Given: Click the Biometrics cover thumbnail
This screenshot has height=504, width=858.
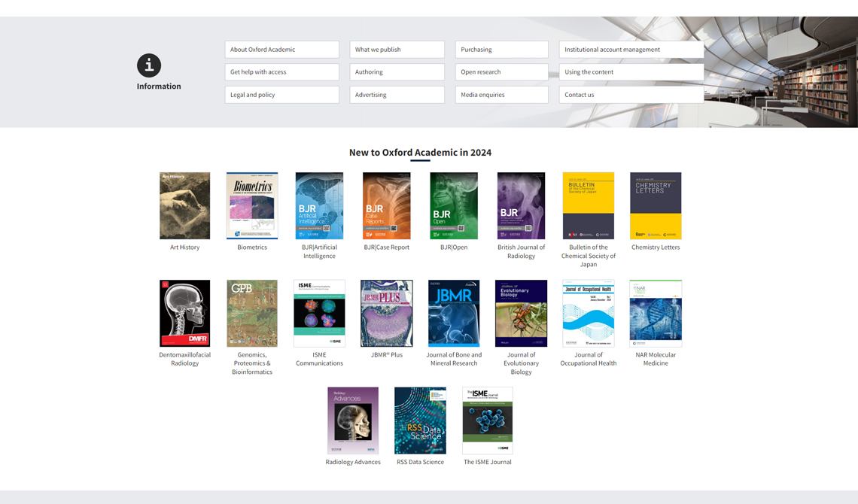Looking at the screenshot, I should [252, 205].
